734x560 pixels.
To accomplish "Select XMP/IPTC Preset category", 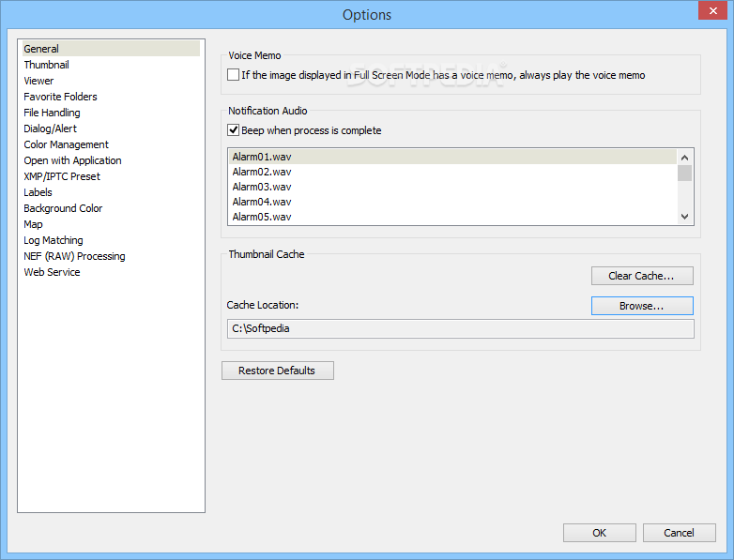I will coord(111,176).
